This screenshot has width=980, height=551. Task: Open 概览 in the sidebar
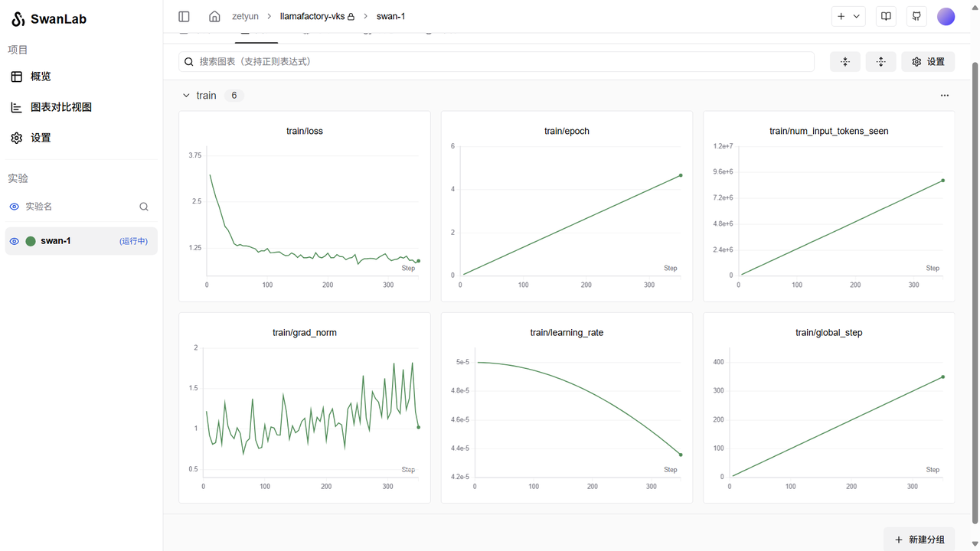(41, 77)
